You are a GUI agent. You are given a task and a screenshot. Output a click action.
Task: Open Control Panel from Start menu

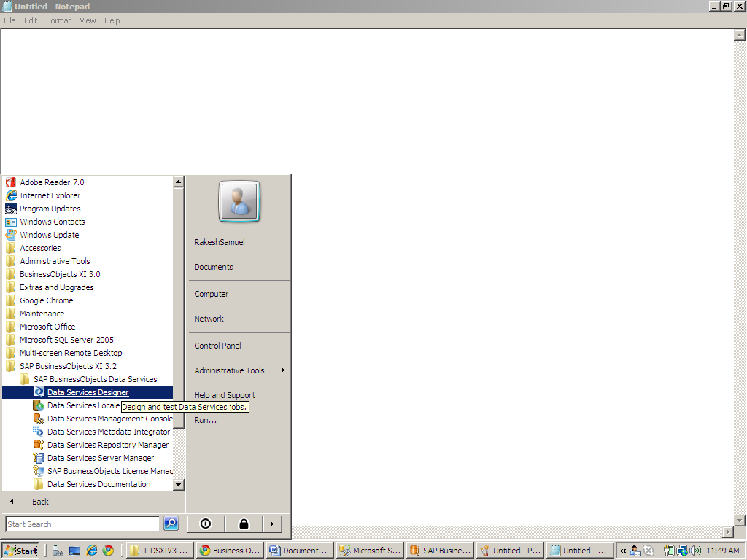217,346
